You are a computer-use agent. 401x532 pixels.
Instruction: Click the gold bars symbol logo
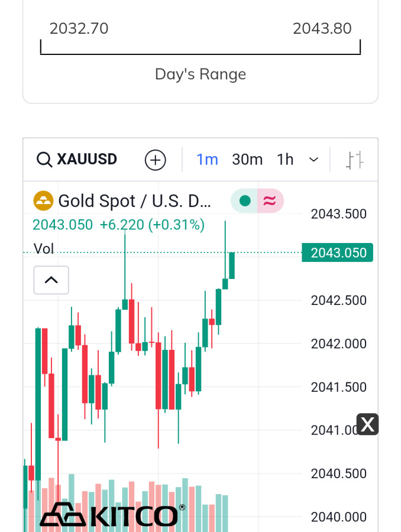point(43,201)
